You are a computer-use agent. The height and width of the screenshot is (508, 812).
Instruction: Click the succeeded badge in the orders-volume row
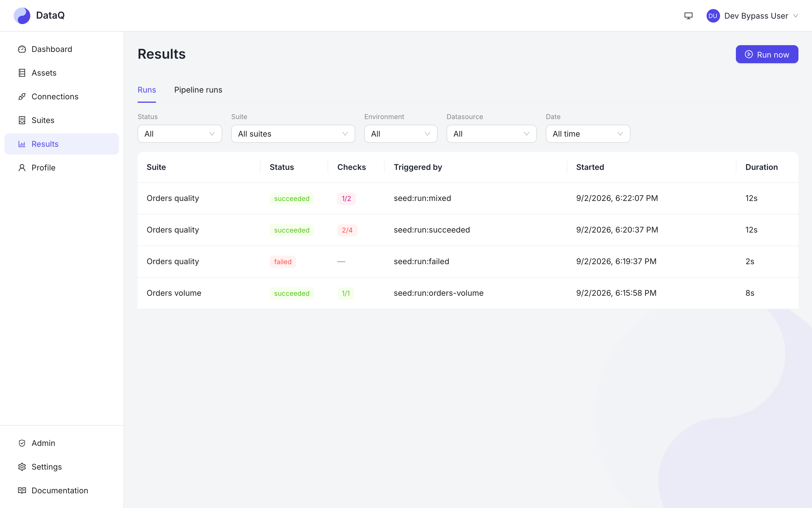[292, 293]
